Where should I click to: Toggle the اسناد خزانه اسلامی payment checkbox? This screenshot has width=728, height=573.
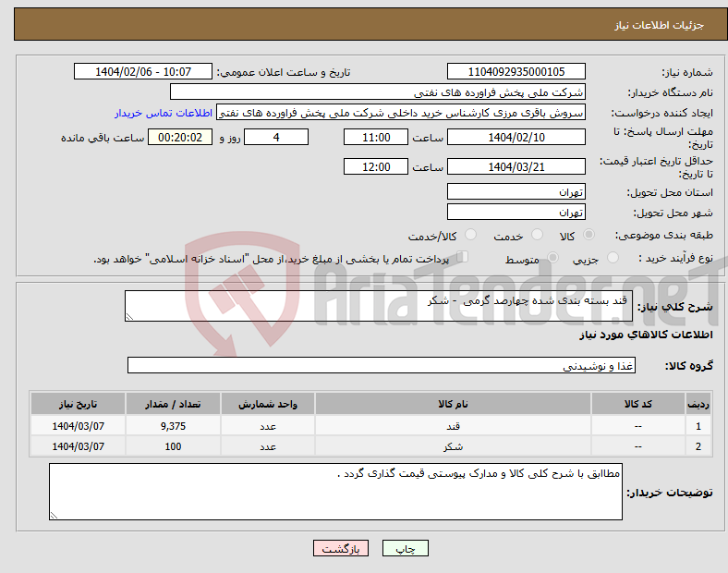[x=463, y=257]
